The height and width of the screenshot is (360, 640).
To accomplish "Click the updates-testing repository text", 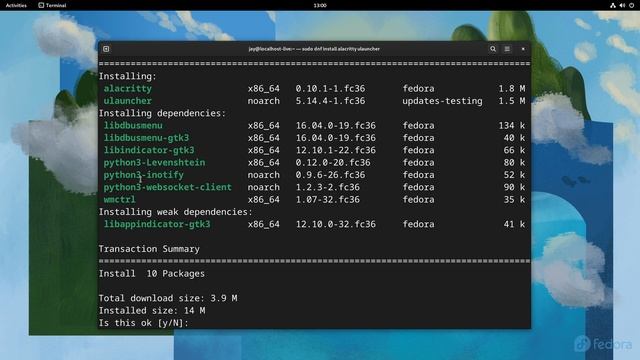I will coord(442,101).
